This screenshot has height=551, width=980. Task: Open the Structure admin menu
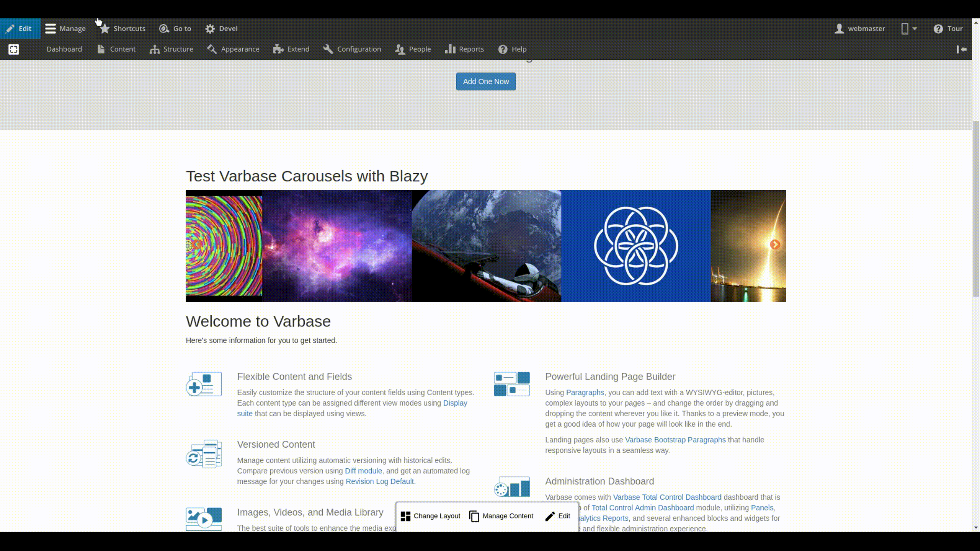click(171, 49)
